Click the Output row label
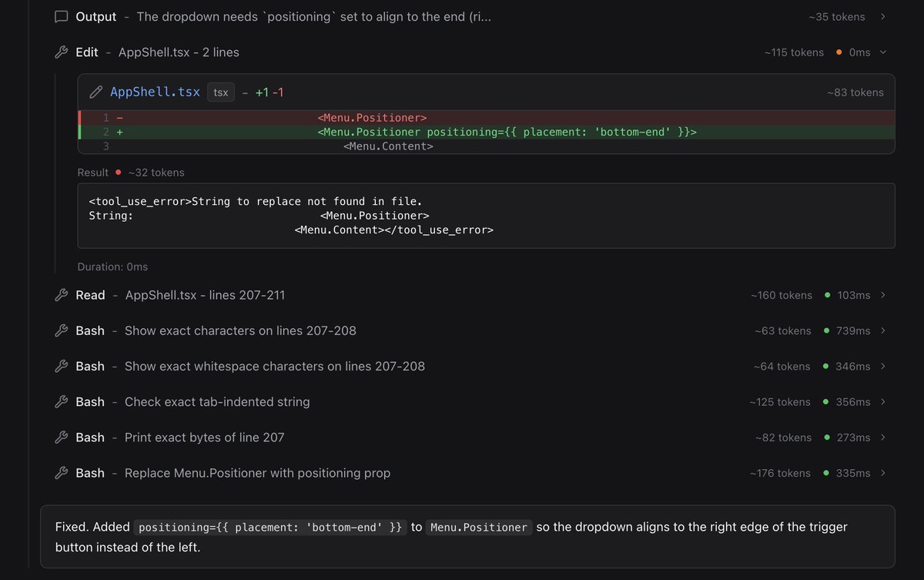 click(96, 17)
